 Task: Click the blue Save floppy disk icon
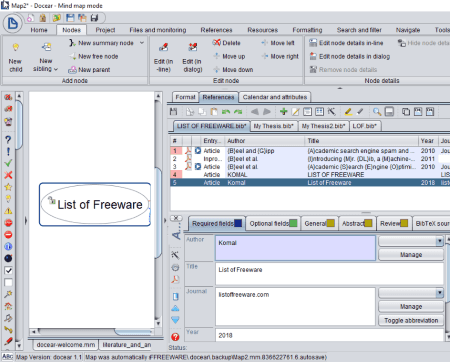coord(70,18)
